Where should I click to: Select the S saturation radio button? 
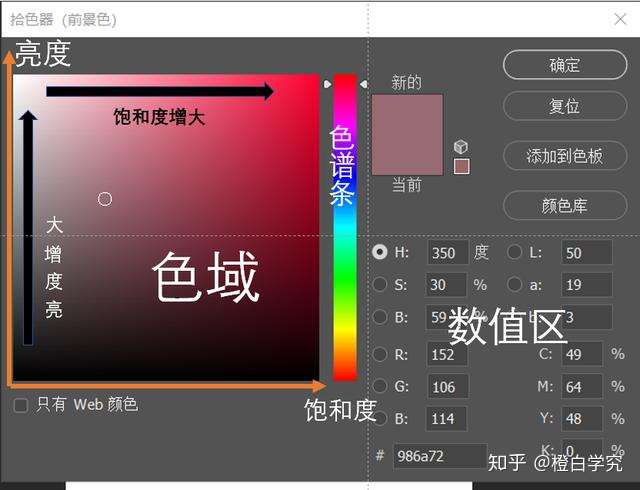coord(380,284)
